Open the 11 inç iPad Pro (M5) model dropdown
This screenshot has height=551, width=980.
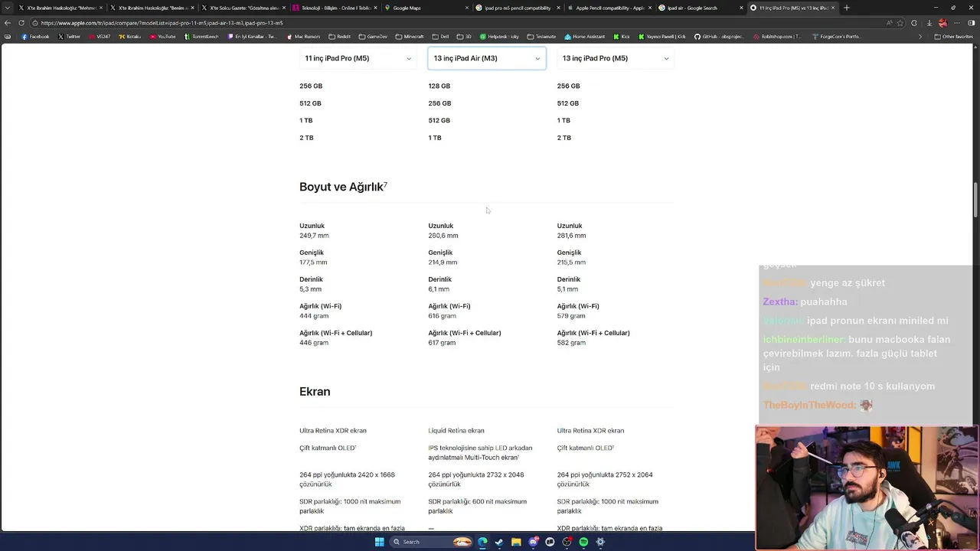coord(358,58)
